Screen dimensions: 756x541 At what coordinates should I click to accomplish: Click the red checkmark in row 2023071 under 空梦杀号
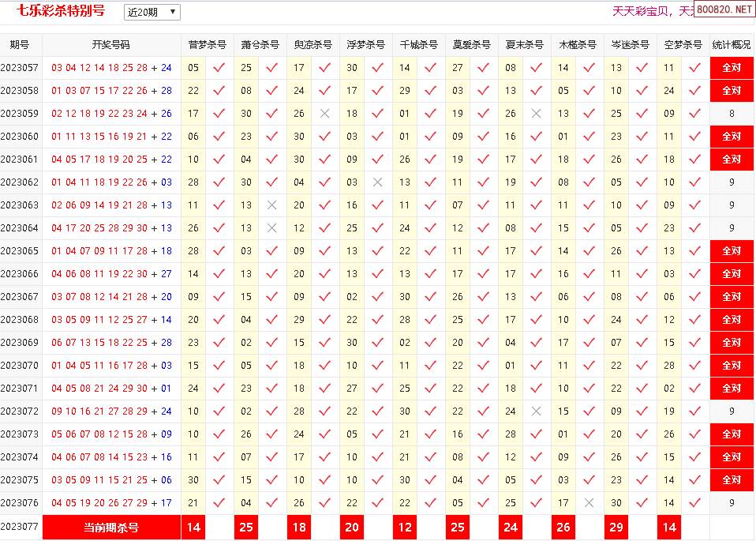694,389
